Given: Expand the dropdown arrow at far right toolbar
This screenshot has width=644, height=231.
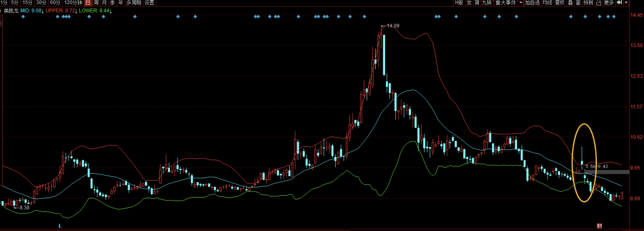Looking at the screenshot, I should pyautogui.click(x=626, y=2).
